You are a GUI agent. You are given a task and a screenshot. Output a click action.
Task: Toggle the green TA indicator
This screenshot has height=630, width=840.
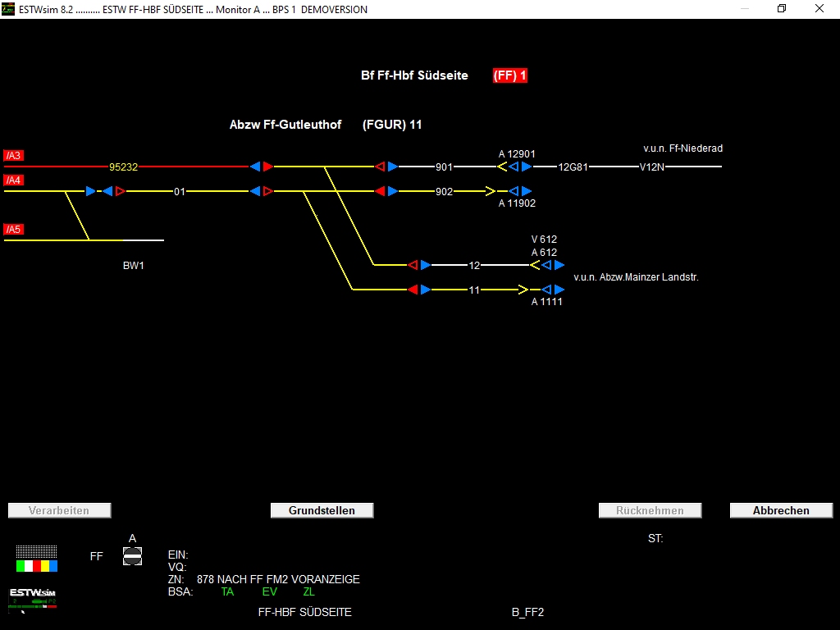(227, 591)
